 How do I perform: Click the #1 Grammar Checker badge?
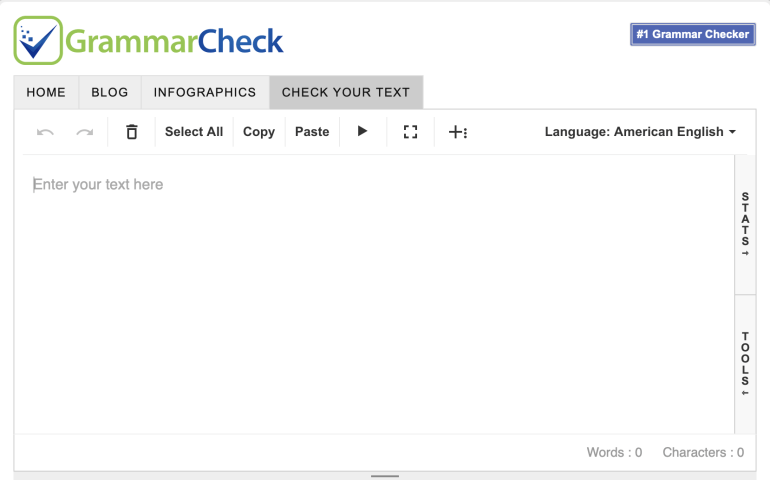pyautogui.click(x=693, y=34)
